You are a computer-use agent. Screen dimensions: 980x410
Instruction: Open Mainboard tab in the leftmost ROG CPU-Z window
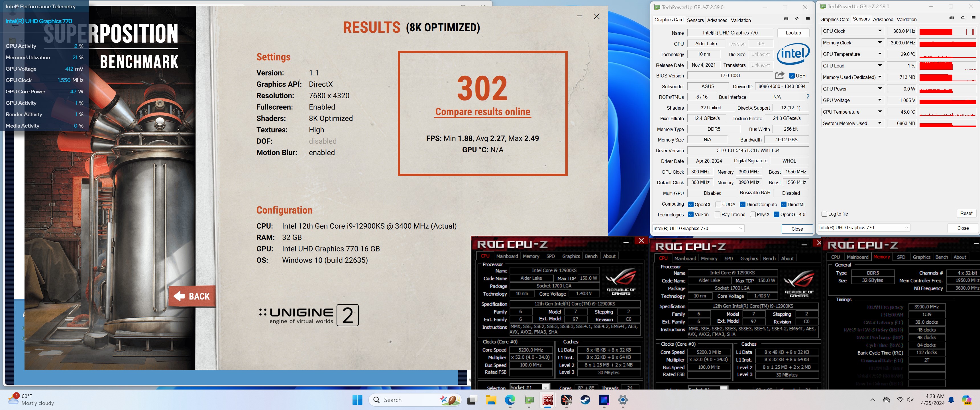[x=507, y=256]
